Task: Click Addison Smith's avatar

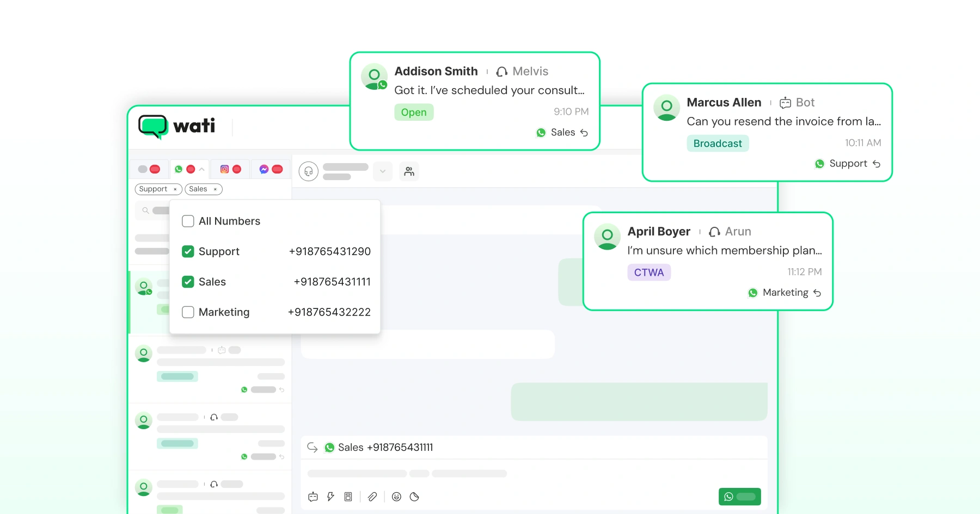Action: coord(375,77)
